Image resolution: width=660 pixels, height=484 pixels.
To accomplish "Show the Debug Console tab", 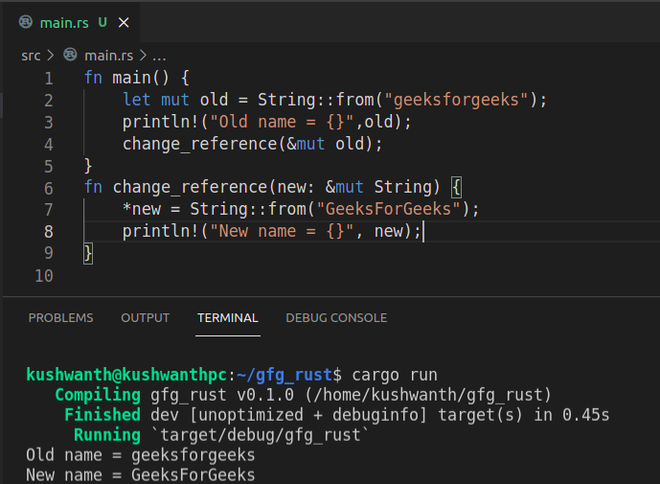I will 336,318.
